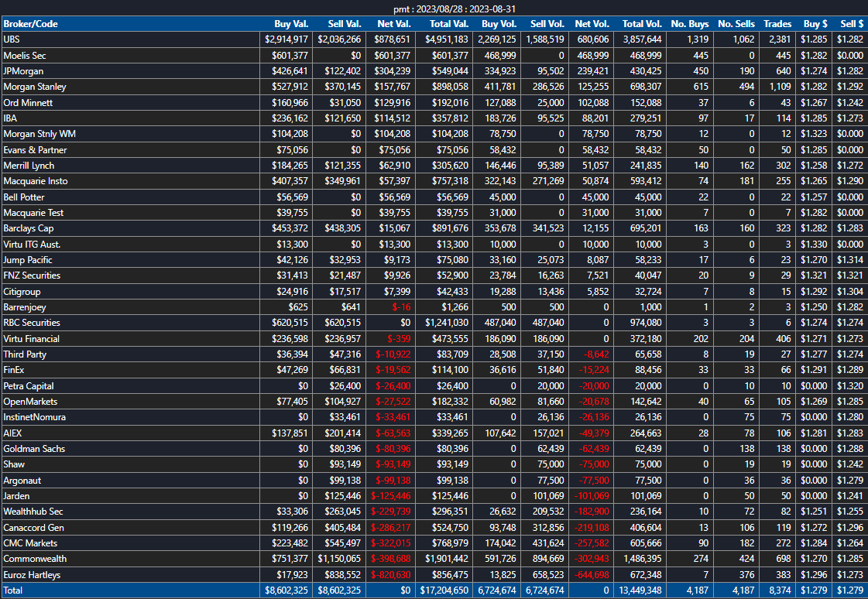This screenshot has width=868, height=599.
Task: Click the pmt date range title
Action: click(455, 9)
